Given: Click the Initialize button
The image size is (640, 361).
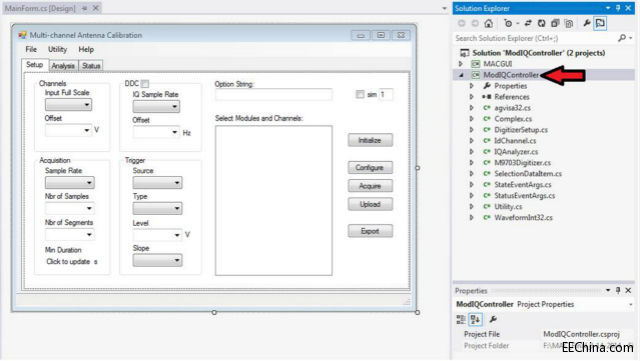Looking at the screenshot, I should [x=370, y=140].
